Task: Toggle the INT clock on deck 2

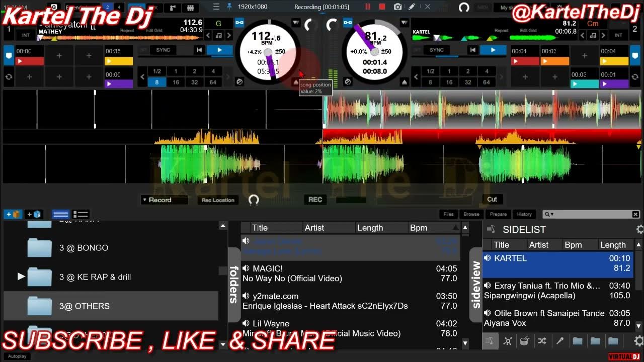Action: click(618, 36)
